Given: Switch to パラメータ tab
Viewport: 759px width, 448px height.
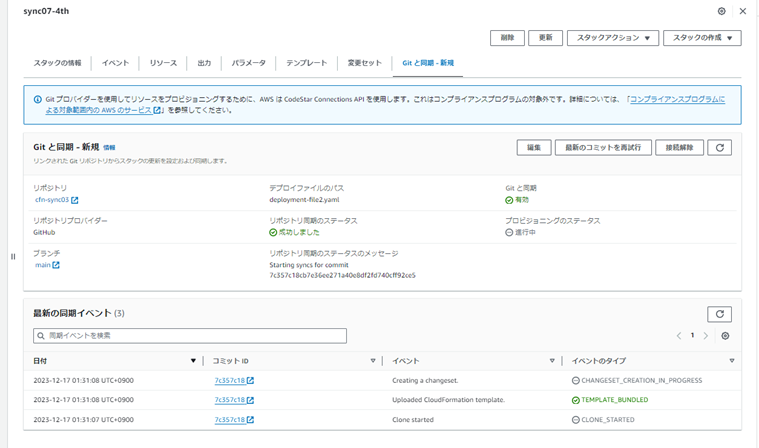Looking at the screenshot, I should pos(248,63).
